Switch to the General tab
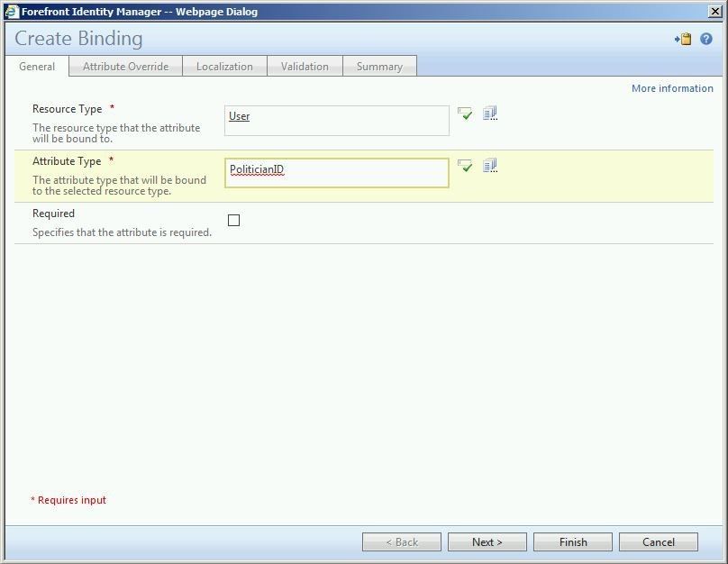 coord(37,67)
